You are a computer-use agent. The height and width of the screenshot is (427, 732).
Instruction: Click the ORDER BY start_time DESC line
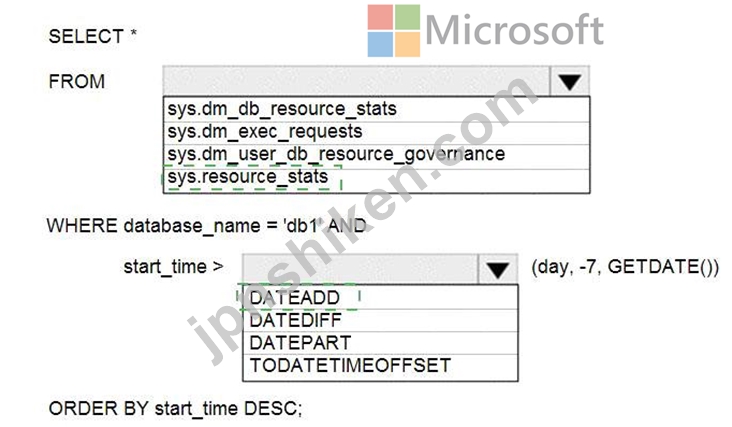point(176,409)
